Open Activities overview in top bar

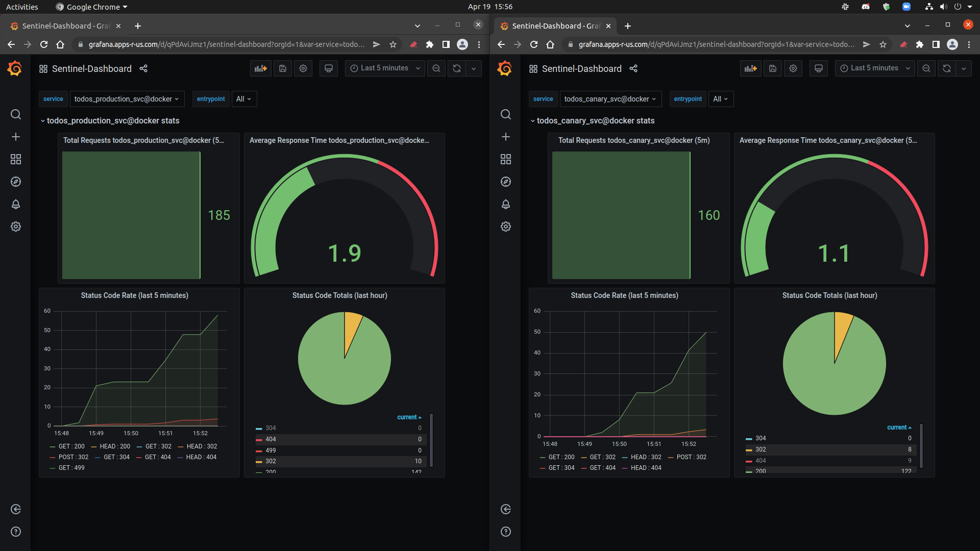point(22,7)
